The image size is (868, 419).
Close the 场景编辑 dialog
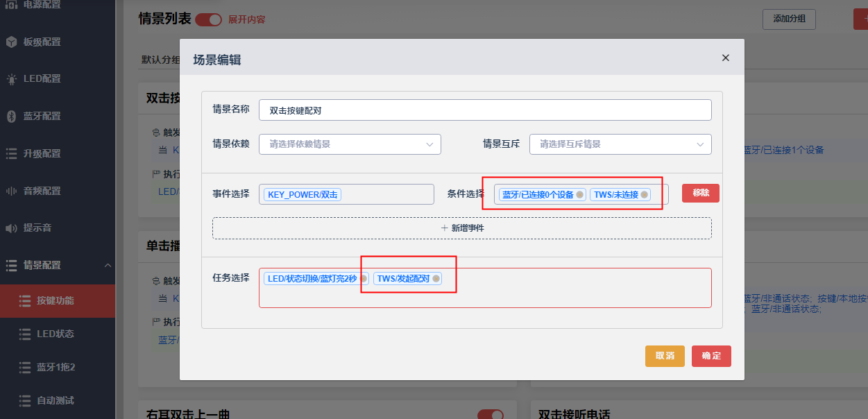pyautogui.click(x=726, y=58)
